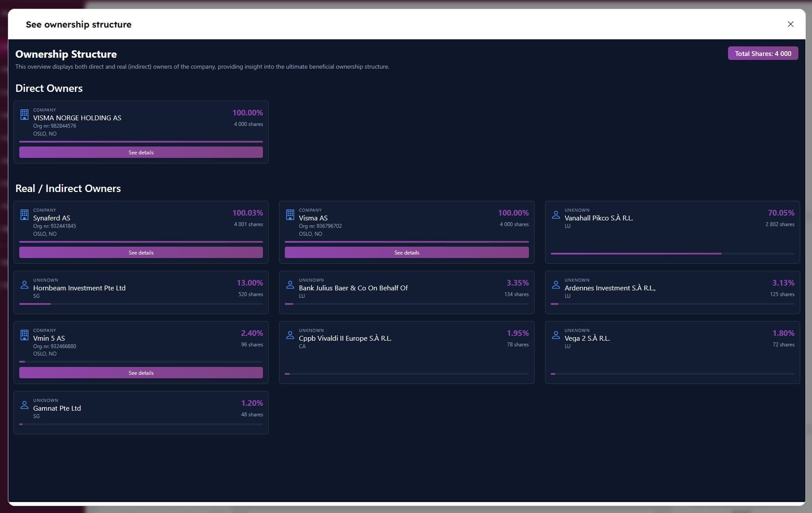The image size is (812, 513).
Task: Click the 70.05% ownership value
Action: [781, 213]
